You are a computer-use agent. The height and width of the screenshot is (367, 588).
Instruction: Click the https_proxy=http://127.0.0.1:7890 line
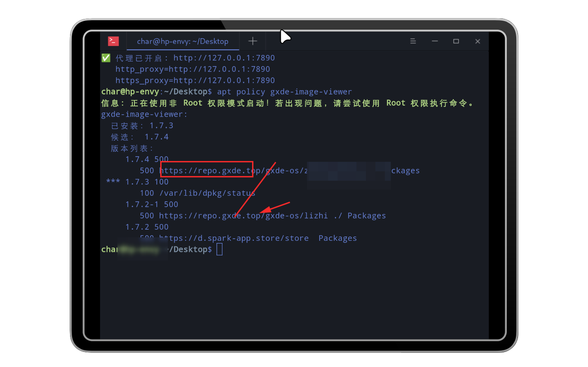click(x=195, y=80)
